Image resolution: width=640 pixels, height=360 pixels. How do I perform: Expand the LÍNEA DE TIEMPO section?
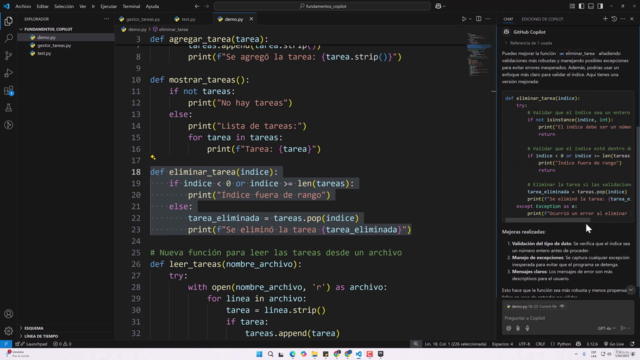[x=41, y=336]
